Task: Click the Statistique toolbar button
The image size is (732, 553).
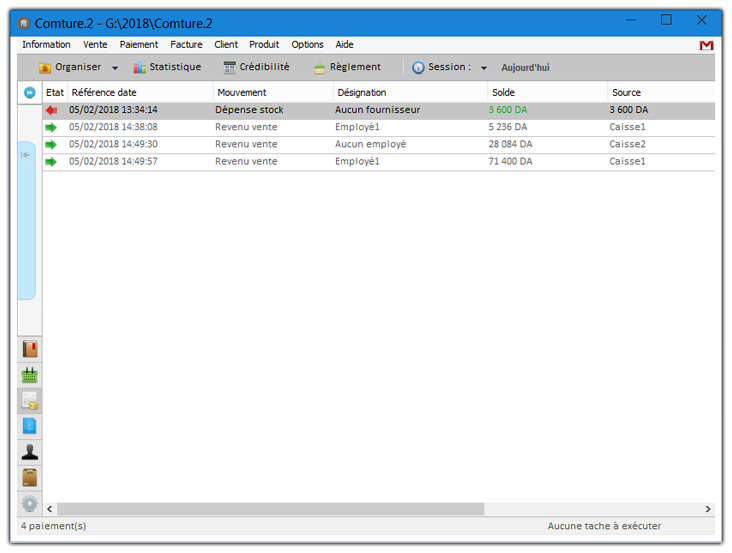Action: pyautogui.click(x=167, y=67)
